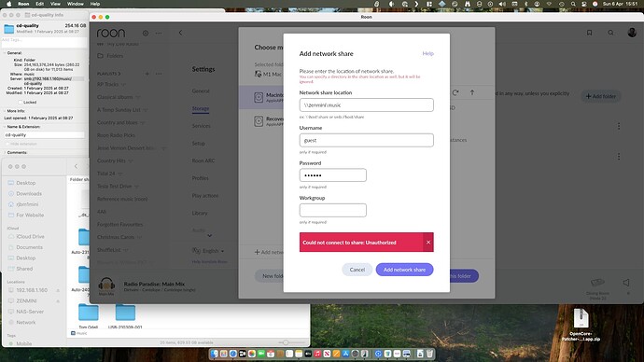Switch to the Services settings tab
This screenshot has width=644, height=362.
tap(202, 126)
